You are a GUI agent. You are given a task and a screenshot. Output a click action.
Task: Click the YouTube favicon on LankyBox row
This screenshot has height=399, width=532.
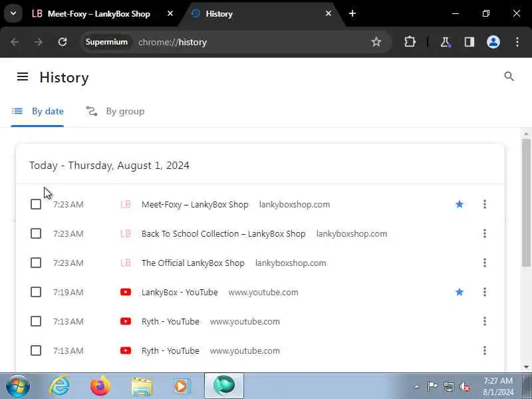coord(126,292)
